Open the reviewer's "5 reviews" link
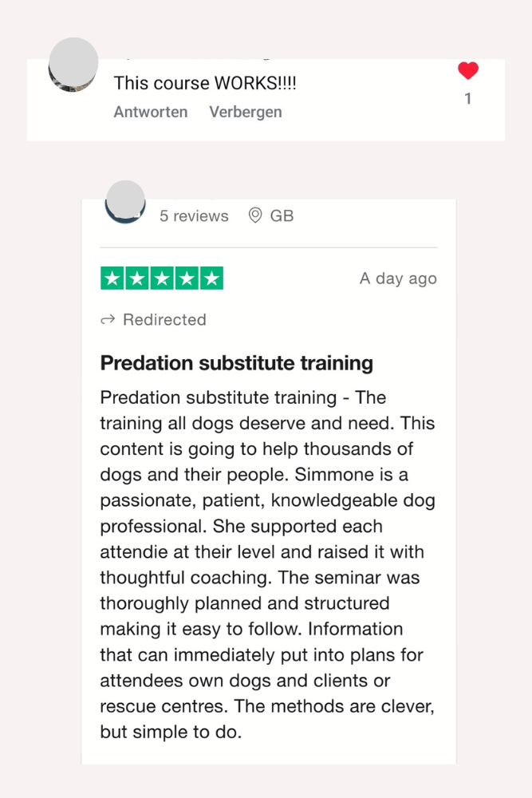 (x=194, y=215)
